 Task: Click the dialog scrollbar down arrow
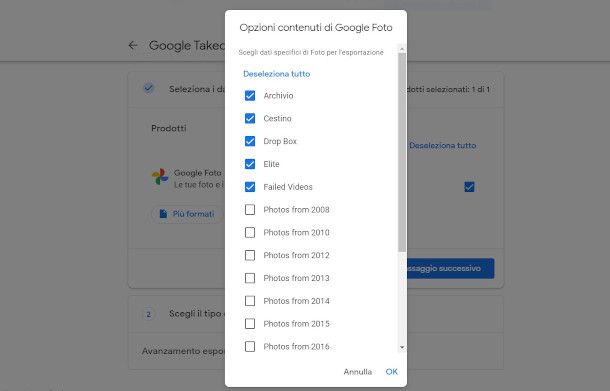click(x=402, y=347)
